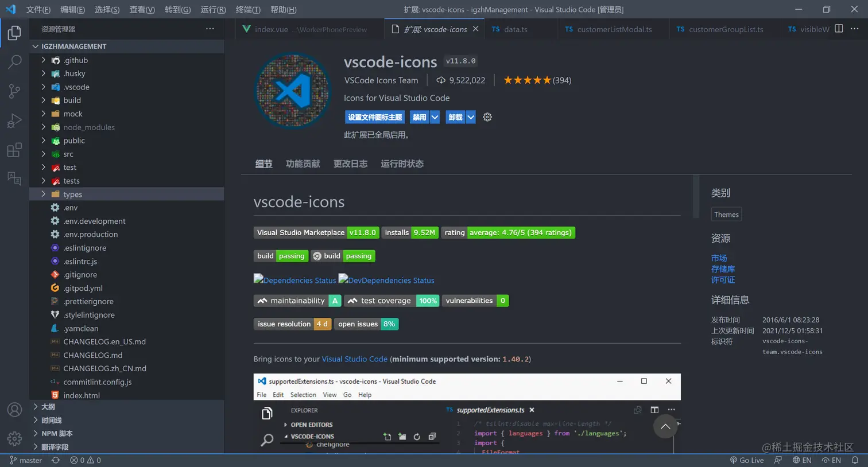Click the scroll-to-top round arrow button
868x467 pixels.
tap(665, 426)
